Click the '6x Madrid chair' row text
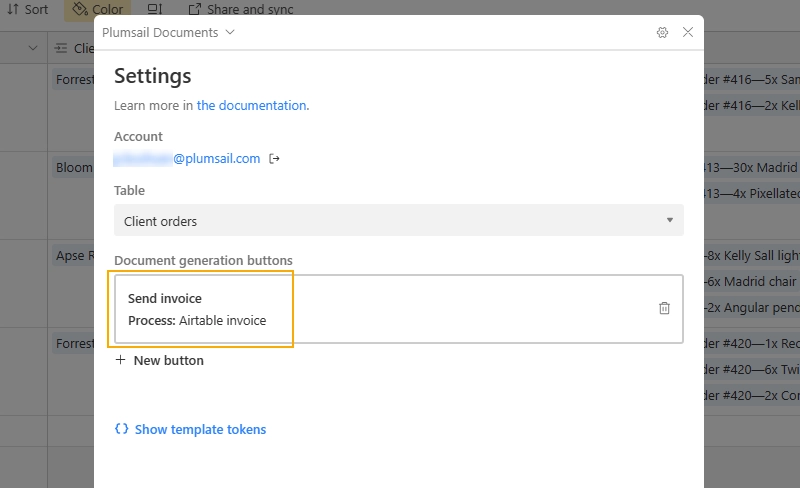This screenshot has width=800, height=488. [752, 281]
